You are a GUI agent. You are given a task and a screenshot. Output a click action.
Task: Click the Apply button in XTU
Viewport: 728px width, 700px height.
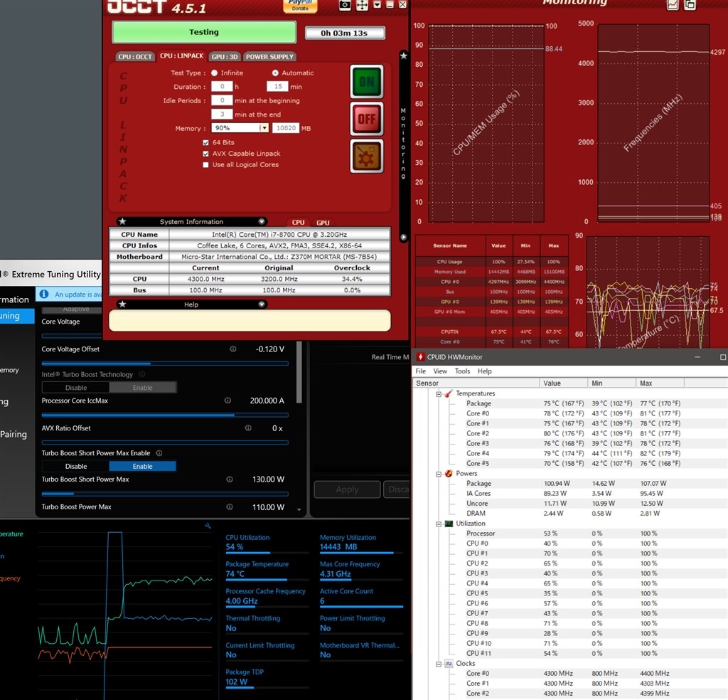[x=347, y=489]
